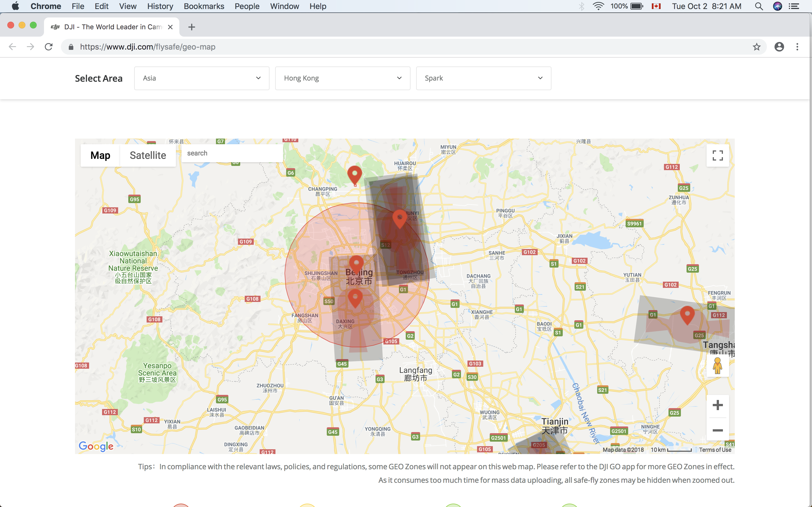This screenshot has height=507, width=812.
Task: Open the Bookmarks menu in menu bar
Action: point(204,6)
